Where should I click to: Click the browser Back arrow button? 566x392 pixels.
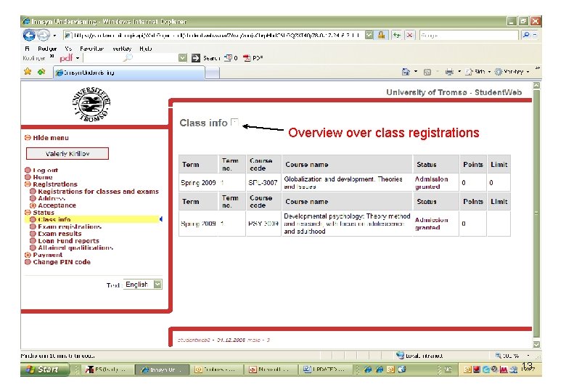(29, 36)
